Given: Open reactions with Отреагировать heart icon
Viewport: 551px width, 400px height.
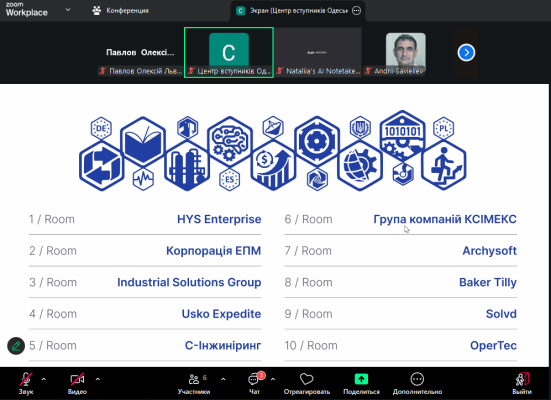Looking at the screenshot, I should pyautogui.click(x=306, y=383).
